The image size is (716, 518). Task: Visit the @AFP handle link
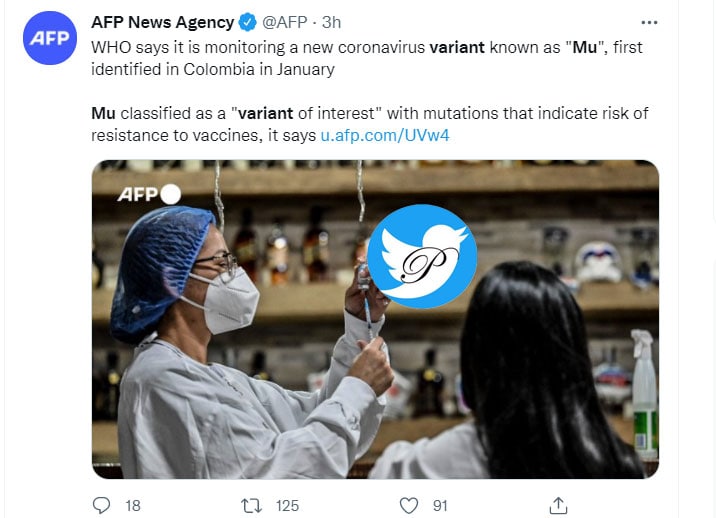pyautogui.click(x=284, y=22)
